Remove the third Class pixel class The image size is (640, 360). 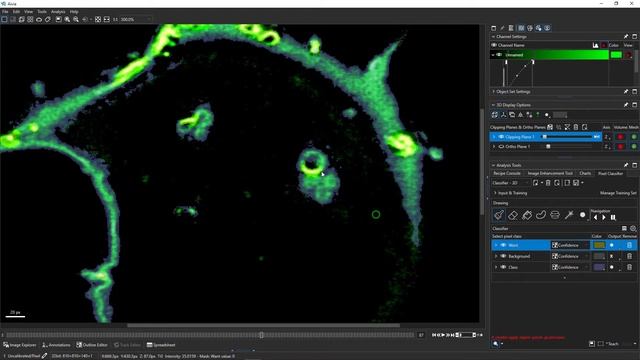(629, 267)
